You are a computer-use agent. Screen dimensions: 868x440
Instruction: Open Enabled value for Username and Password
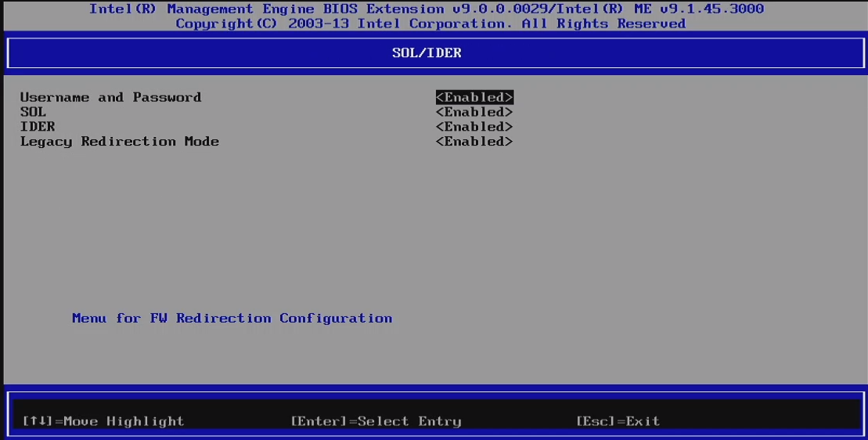[474, 97]
